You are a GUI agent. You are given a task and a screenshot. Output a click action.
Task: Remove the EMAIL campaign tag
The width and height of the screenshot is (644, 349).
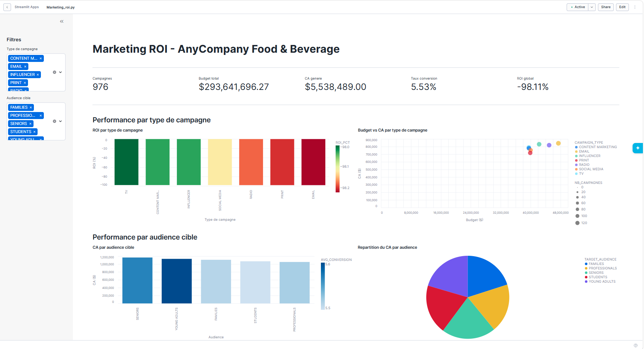tap(25, 67)
